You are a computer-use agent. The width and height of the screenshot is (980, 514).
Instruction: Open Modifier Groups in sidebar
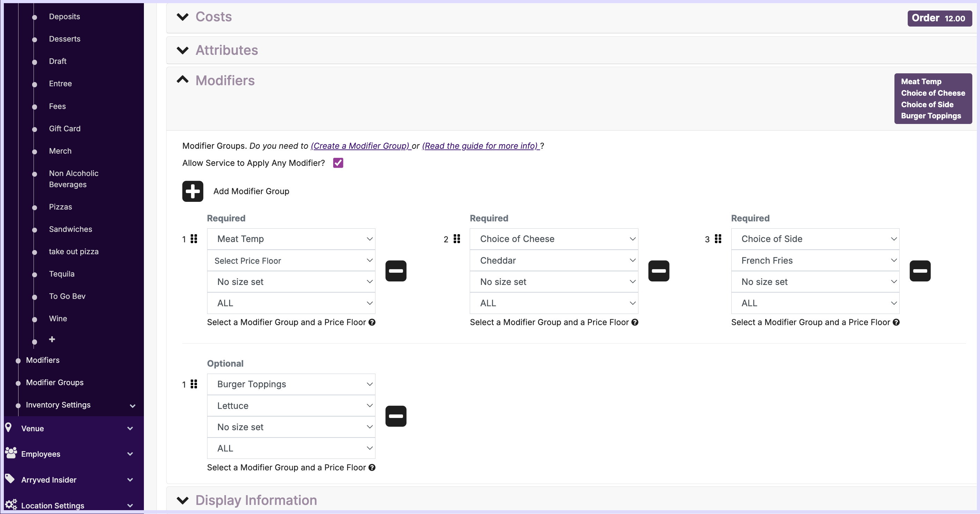(55, 382)
